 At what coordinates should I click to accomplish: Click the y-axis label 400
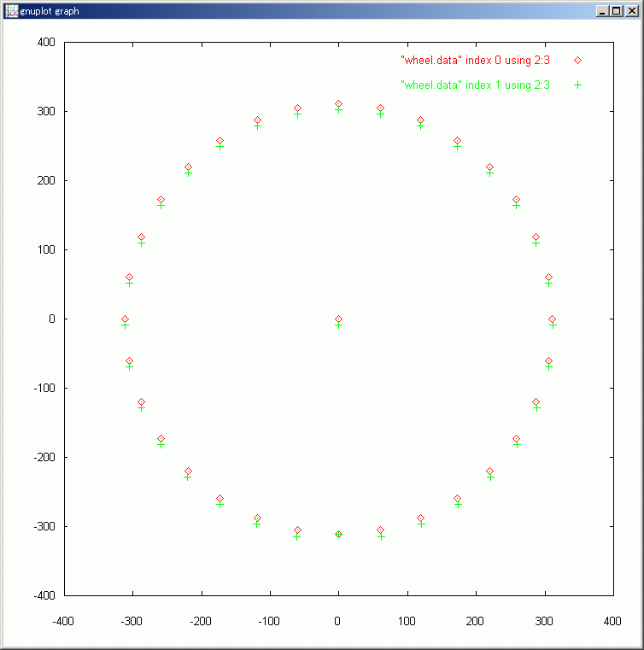coord(46,43)
